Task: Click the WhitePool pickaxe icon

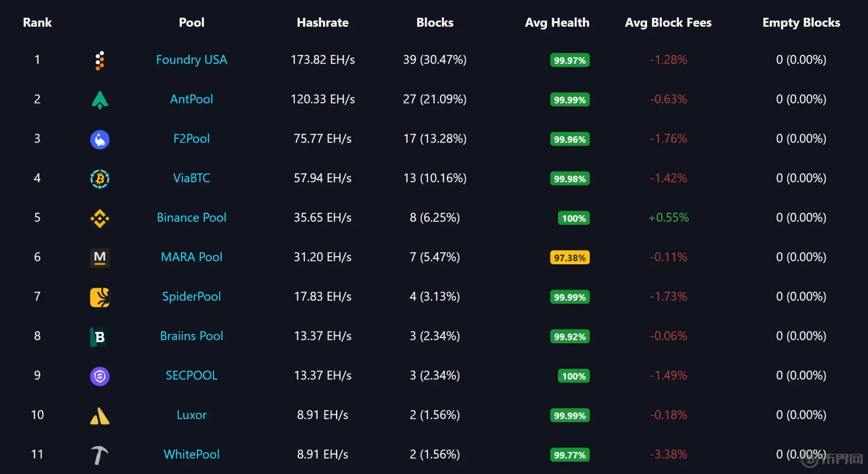Action: tap(100, 455)
